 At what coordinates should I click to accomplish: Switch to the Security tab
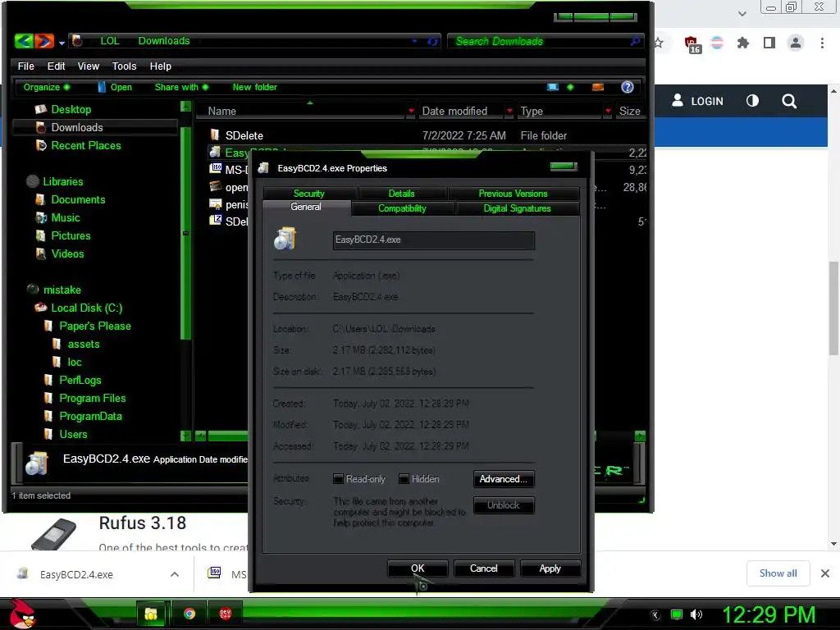[x=309, y=194]
